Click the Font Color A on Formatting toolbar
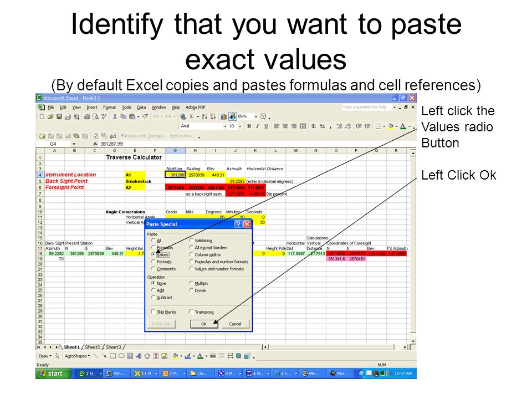This screenshot has width=532, height=399. (403, 126)
